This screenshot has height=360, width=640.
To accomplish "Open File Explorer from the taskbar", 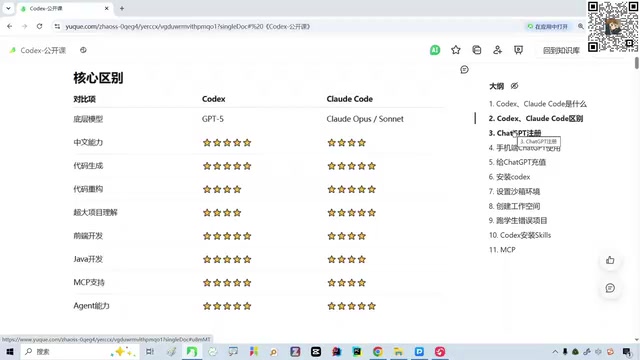I will [x=398, y=351].
